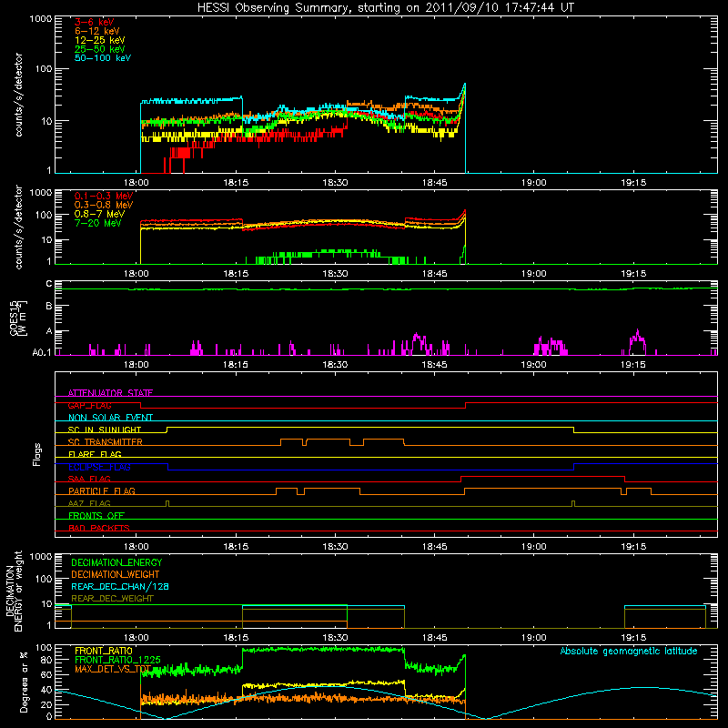The width and height of the screenshot is (728, 728).
Task: Click the HESSI Observing Summary title text
Action: tap(385, 7)
